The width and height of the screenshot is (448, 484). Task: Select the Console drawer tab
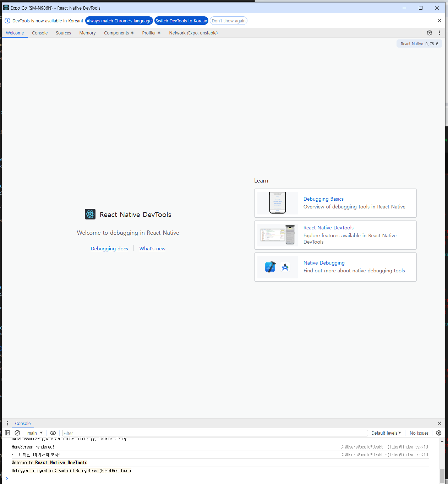(x=23, y=423)
